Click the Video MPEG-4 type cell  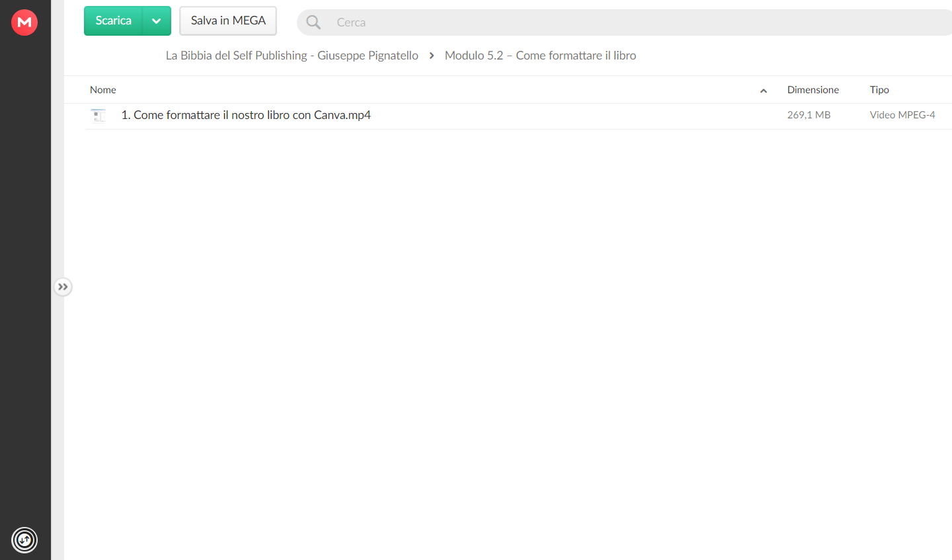(x=902, y=115)
